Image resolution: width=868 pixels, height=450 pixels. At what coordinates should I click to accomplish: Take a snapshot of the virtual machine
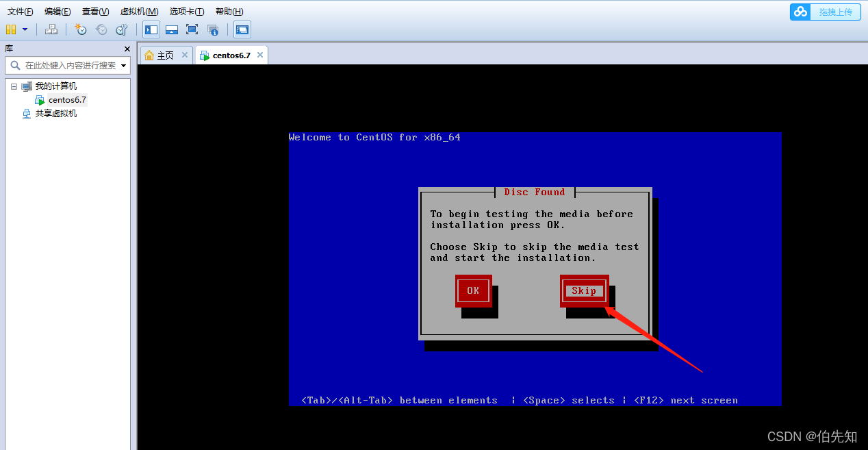coord(81,29)
